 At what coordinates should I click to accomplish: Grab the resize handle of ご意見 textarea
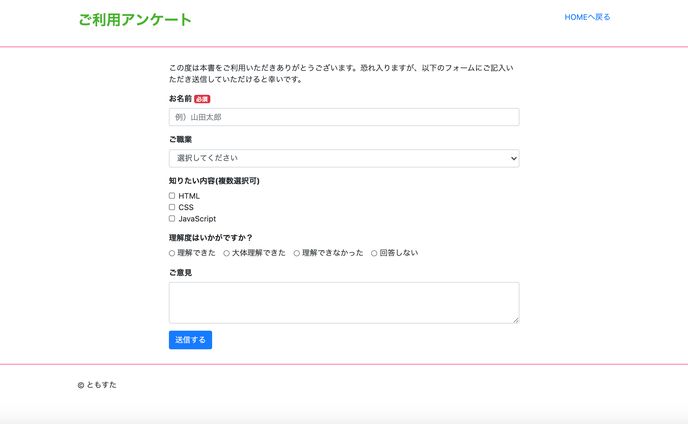pos(516,320)
